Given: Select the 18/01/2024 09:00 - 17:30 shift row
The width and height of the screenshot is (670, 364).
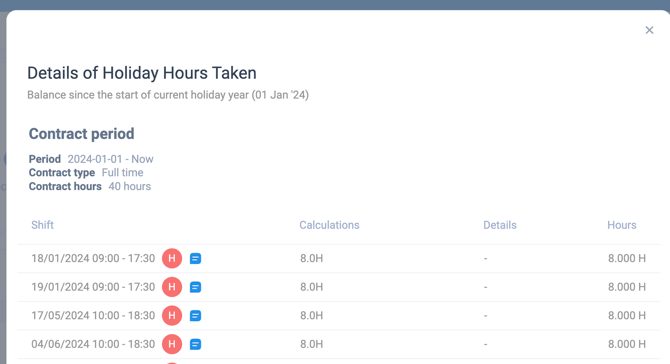Looking at the screenshot, I should [x=339, y=258].
